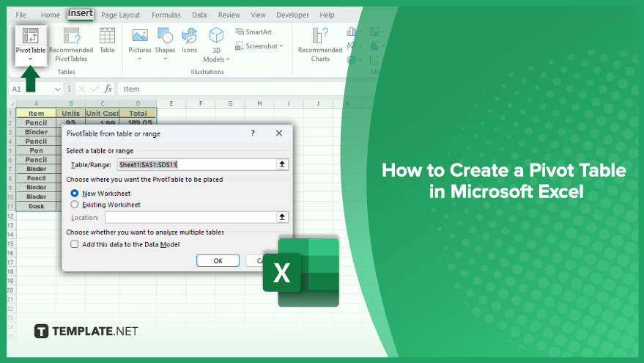Click the Units header cell
Viewport: 644px width, 363px height.
pyautogui.click(x=70, y=113)
